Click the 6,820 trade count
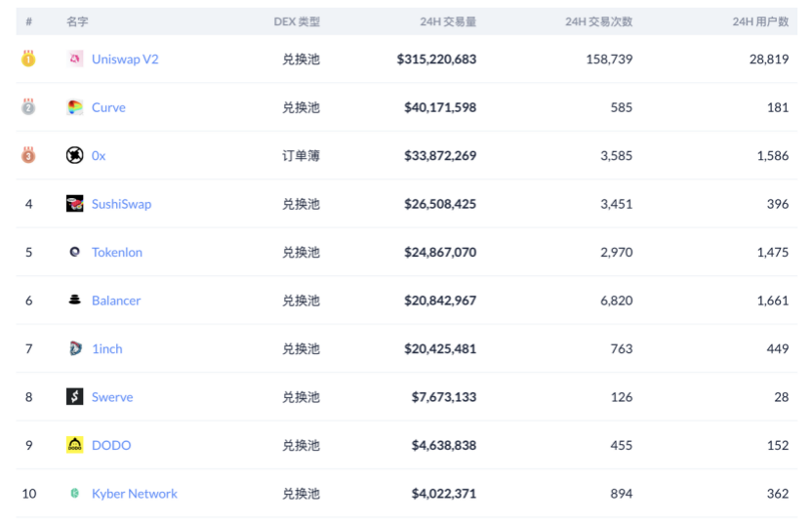812x523 pixels. (616, 301)
